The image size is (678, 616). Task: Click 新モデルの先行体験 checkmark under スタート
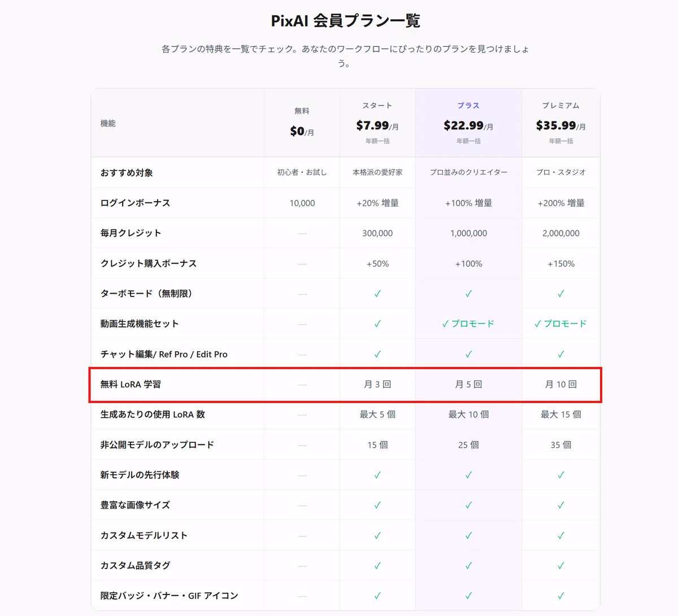377,475
